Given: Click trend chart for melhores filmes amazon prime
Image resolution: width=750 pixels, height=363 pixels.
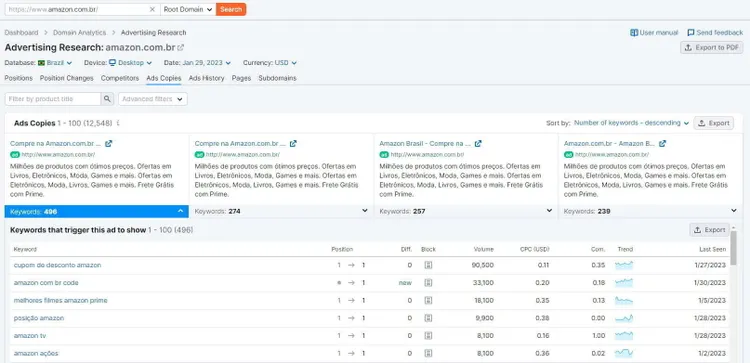Looking at the screenshot, I should tap(624, 300).
